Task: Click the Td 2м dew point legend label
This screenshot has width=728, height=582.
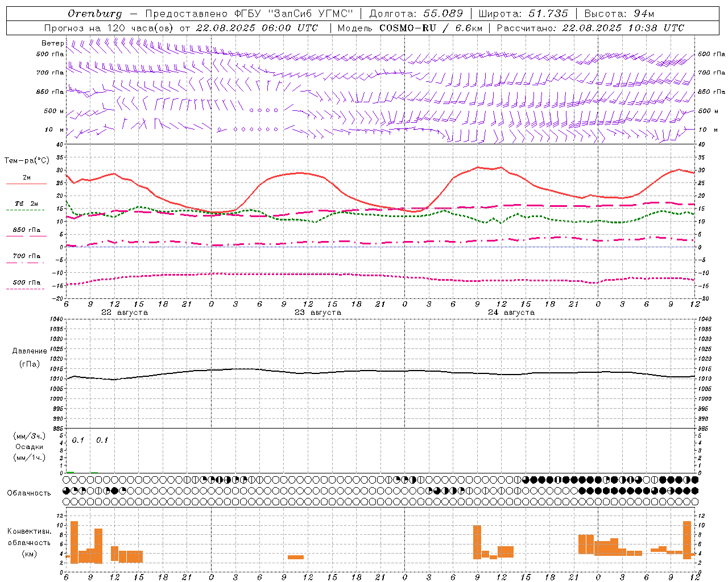Action: coord(27,203)
